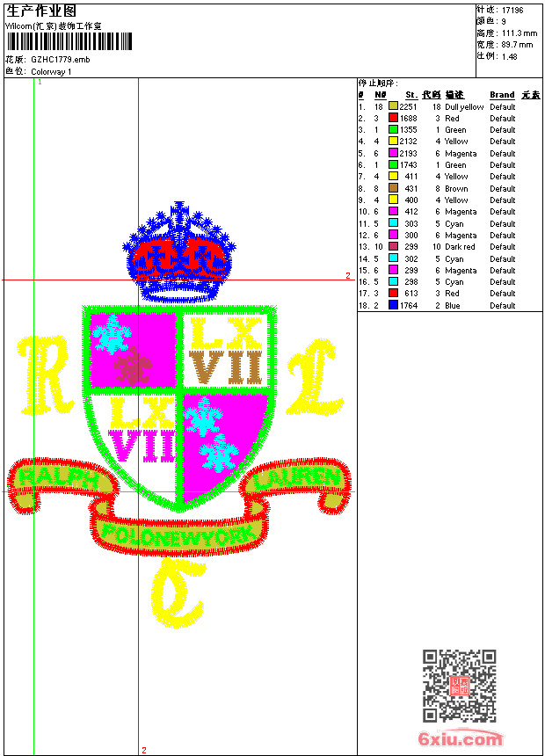Select the 'Blue' description in row 18
The height and width of the screenshot is (756, 545).
pos(453,305)
